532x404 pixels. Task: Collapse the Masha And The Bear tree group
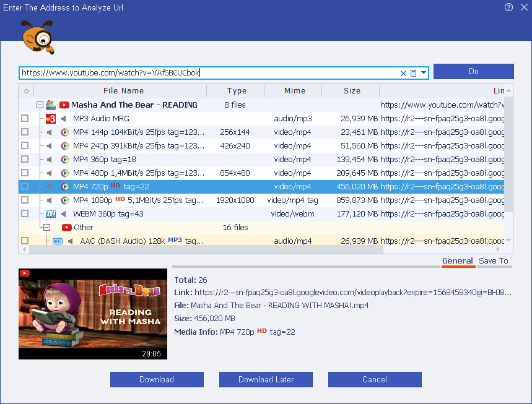[40, 105]
